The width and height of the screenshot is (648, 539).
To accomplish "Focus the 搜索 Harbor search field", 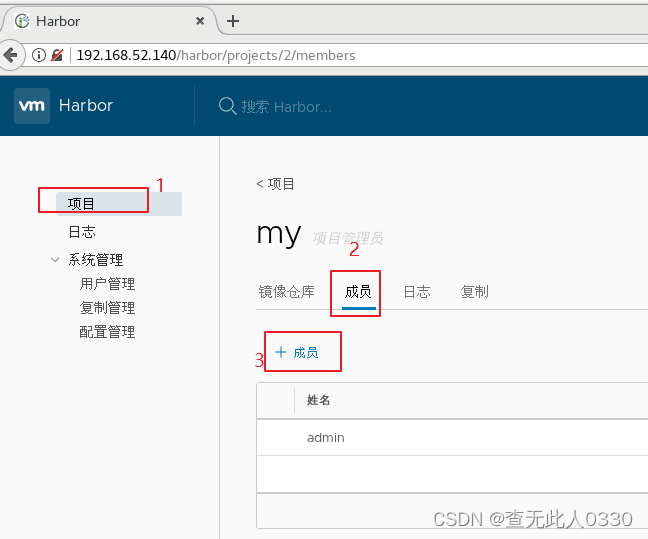I will [286, 107].
